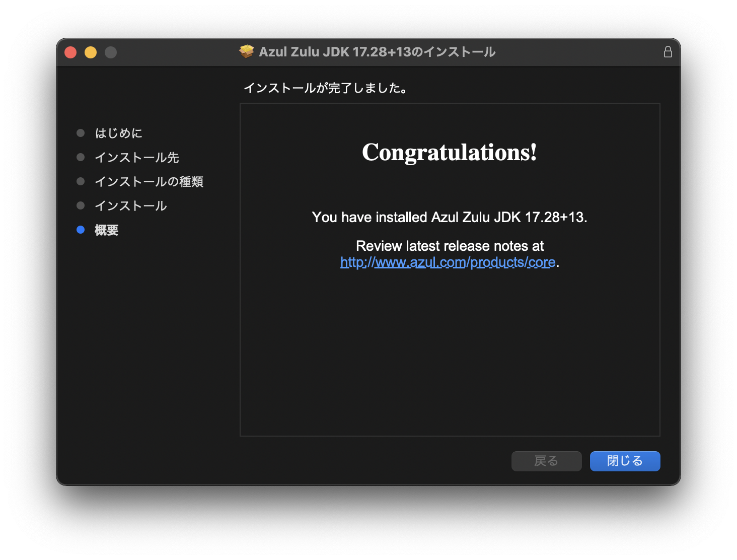
Task: Close the window using the red button
Action: (70, 52)
